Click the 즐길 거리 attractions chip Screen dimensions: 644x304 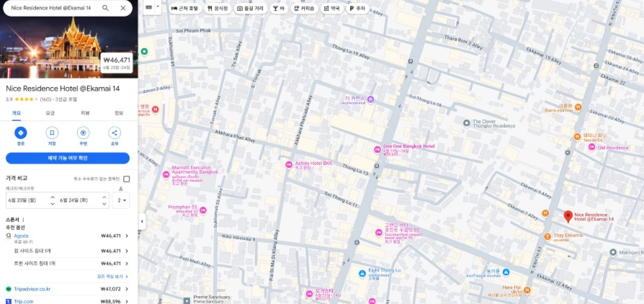pos(251,8)
